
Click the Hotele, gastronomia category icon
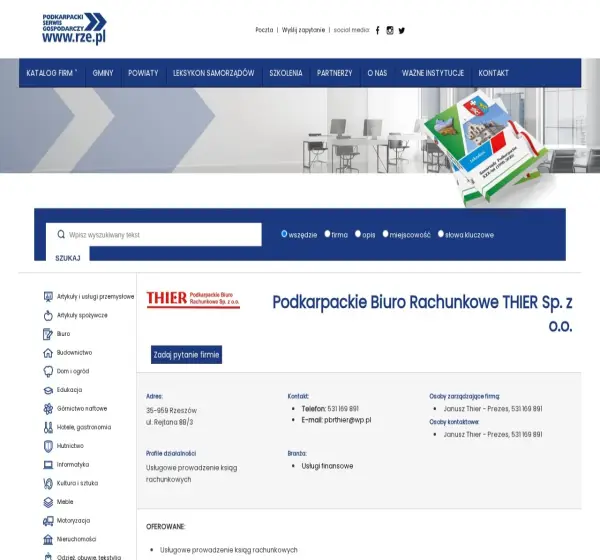click(x=48, y=427)
